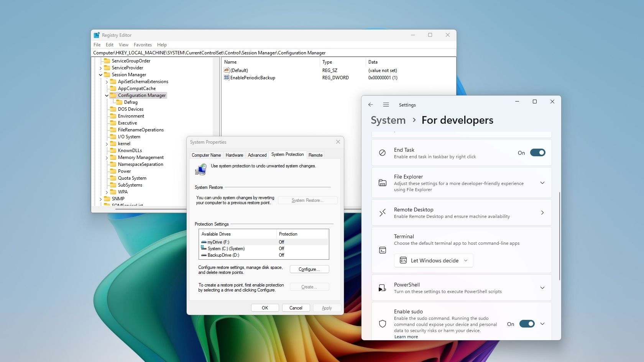Click the End Task circle-slash icon
The height and width of the screenshot is (362, 644).
[x=382, y=152]
